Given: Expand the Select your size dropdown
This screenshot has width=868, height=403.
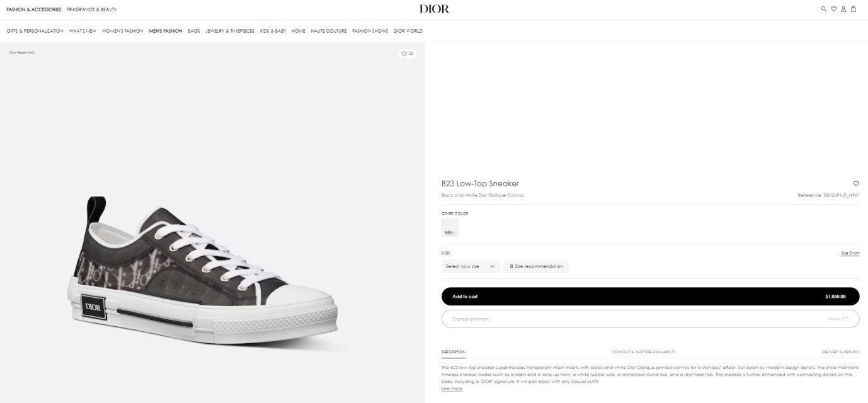Looking at the screenshot, I should [471, 266].
